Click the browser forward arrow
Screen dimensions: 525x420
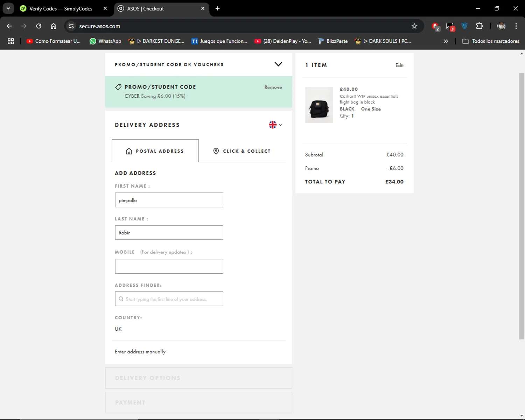[24, 26]
